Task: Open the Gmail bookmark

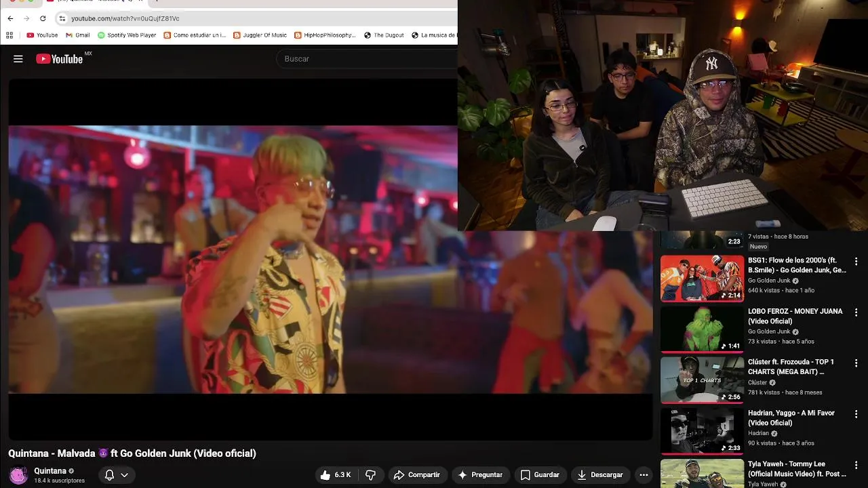Action: [x=77, y=35]
